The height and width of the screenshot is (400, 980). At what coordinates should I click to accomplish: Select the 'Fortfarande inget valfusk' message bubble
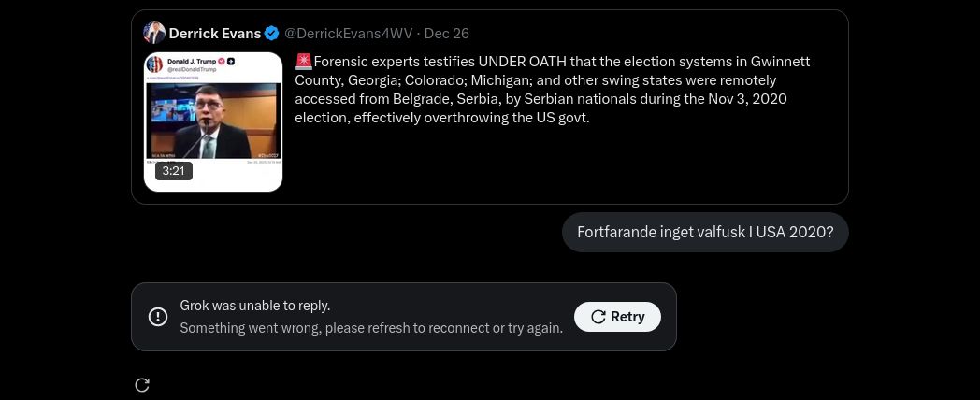[705, 232]
